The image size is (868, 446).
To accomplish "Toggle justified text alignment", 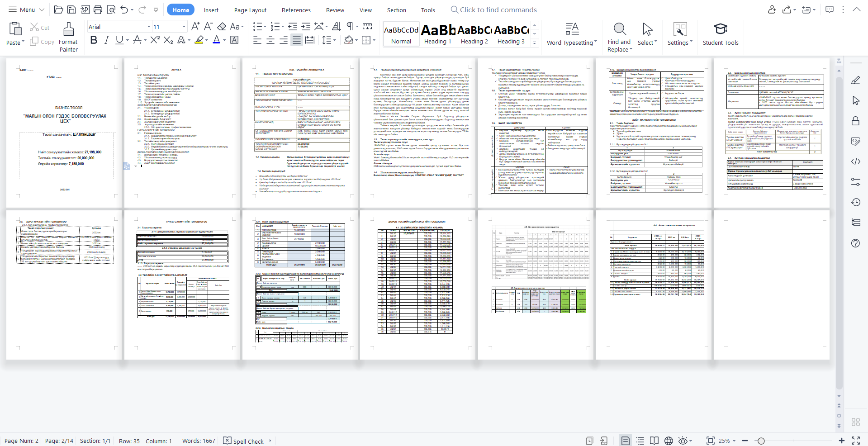I will tap(296, 40).
